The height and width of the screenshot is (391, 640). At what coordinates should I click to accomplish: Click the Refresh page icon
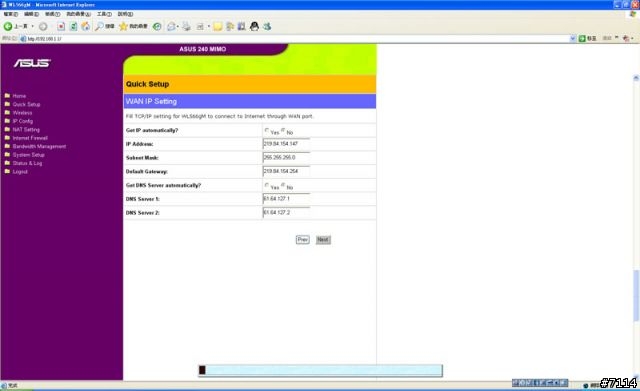(x=73, y=27)
